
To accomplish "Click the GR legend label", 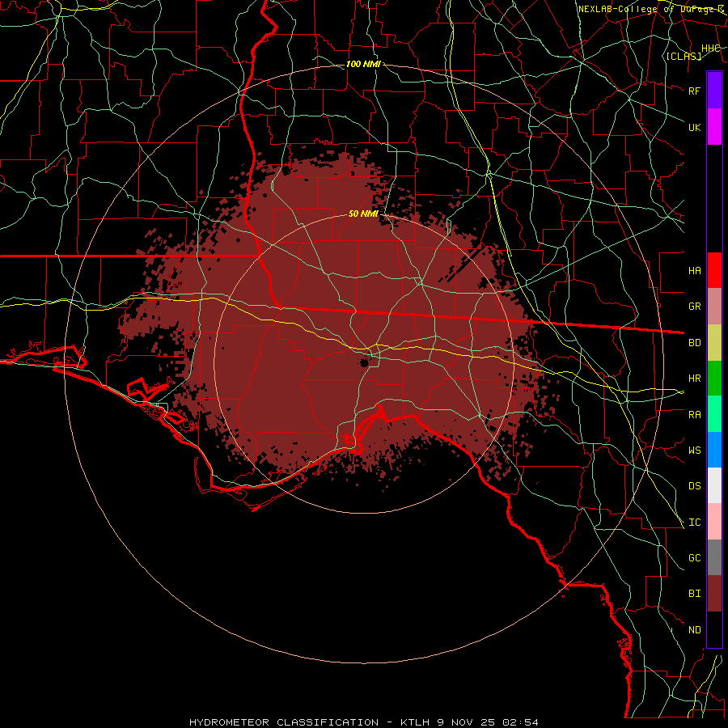I will [x=694, y=307].
